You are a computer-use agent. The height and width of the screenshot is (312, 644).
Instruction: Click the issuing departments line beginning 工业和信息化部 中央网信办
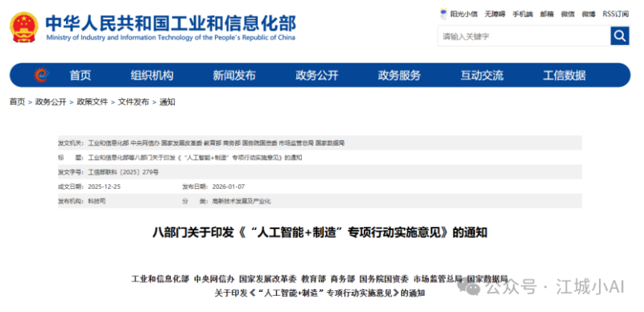[320, 279]
